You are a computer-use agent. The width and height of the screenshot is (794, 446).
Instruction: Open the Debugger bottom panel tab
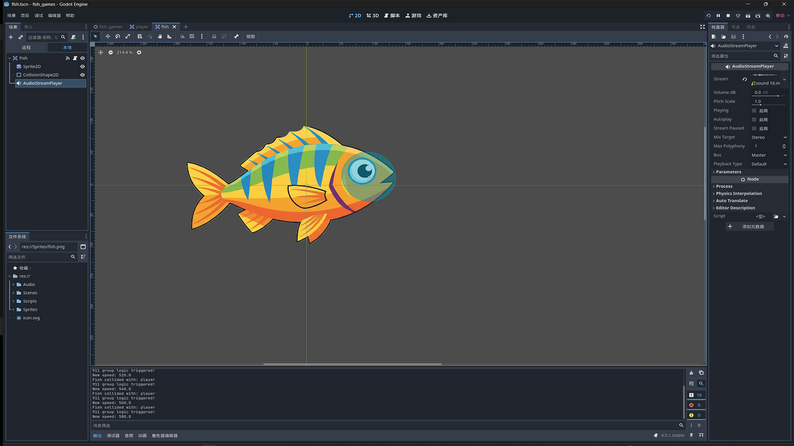pyautogui.click(x=113, y=436)
